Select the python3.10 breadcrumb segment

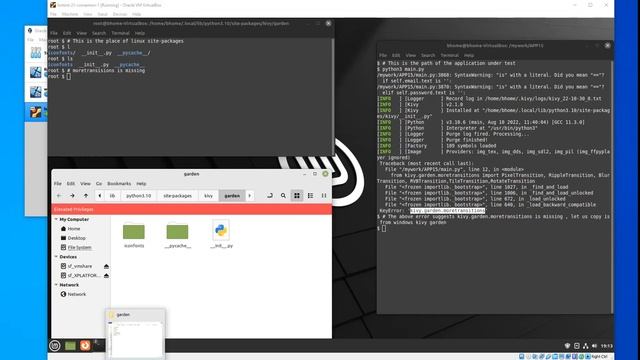tap(138, 196)
